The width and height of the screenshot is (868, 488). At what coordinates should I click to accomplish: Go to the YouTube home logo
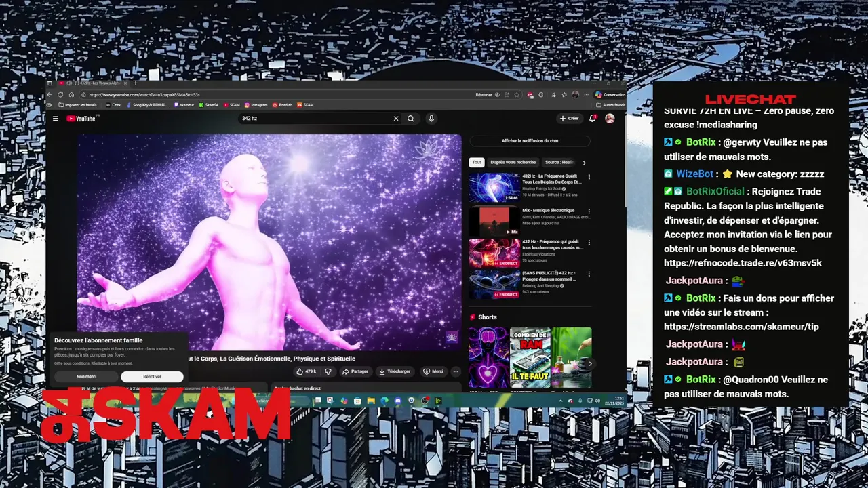point(82,119)
